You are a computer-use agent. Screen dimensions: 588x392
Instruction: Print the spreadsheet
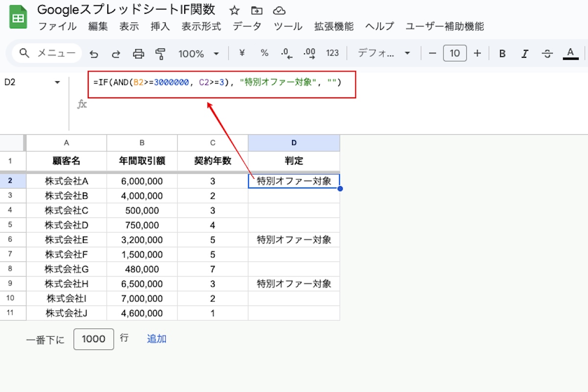tap(139, 53)
